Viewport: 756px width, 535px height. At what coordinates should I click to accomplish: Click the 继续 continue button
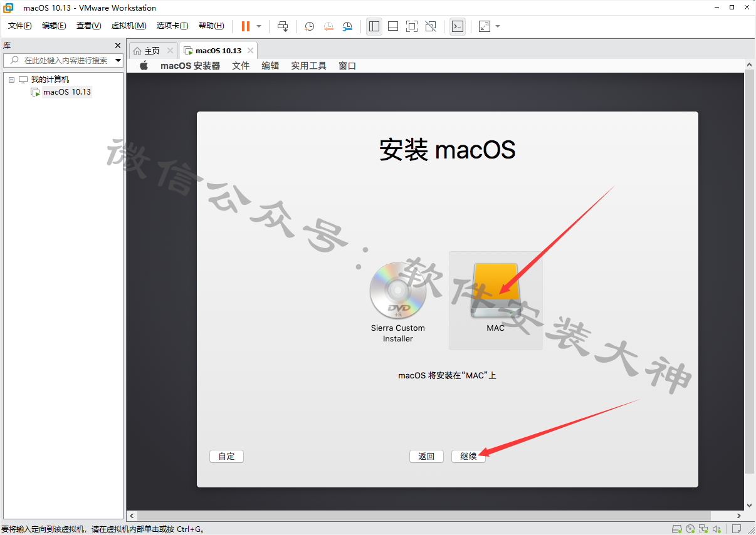[x=468, y=457]
